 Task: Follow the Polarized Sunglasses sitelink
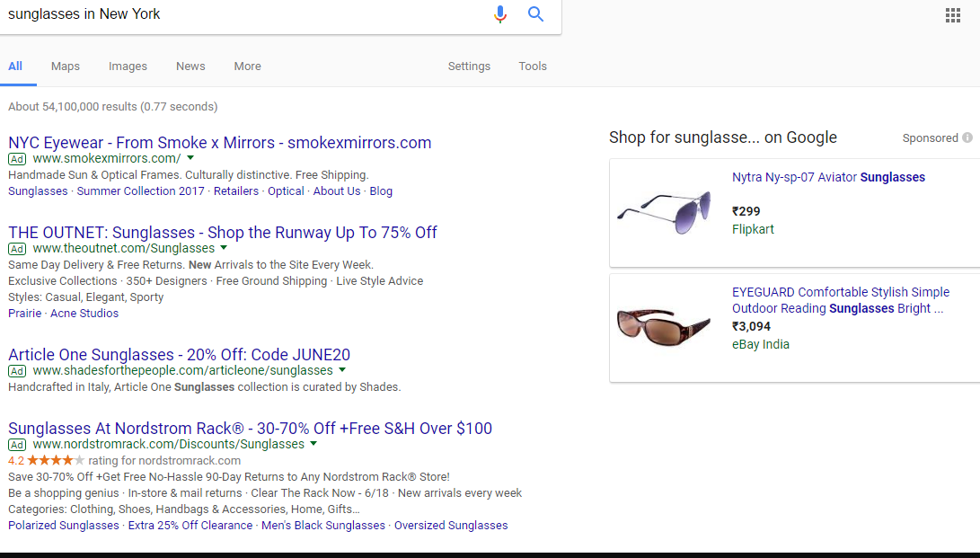click(x=63, y=526)
